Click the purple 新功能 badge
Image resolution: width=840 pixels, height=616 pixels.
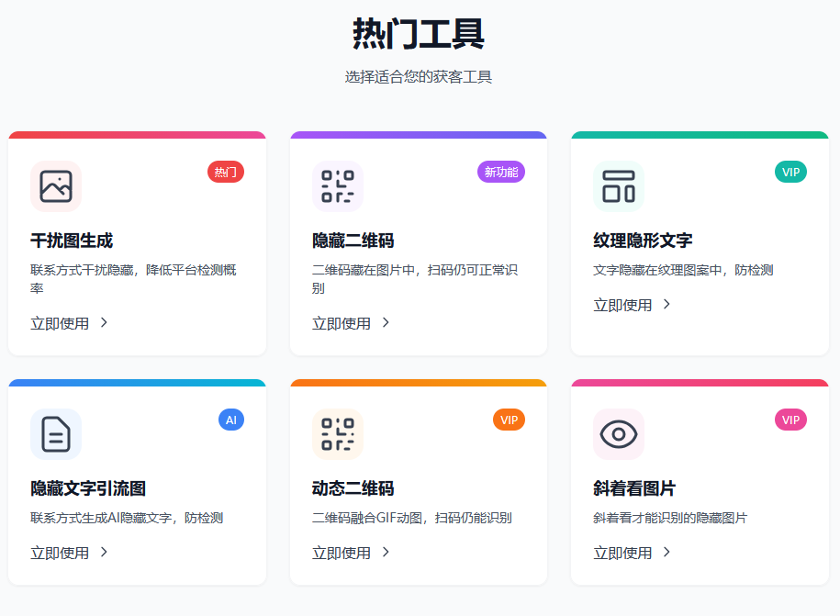pyautogui.click(x=501, y=172)
